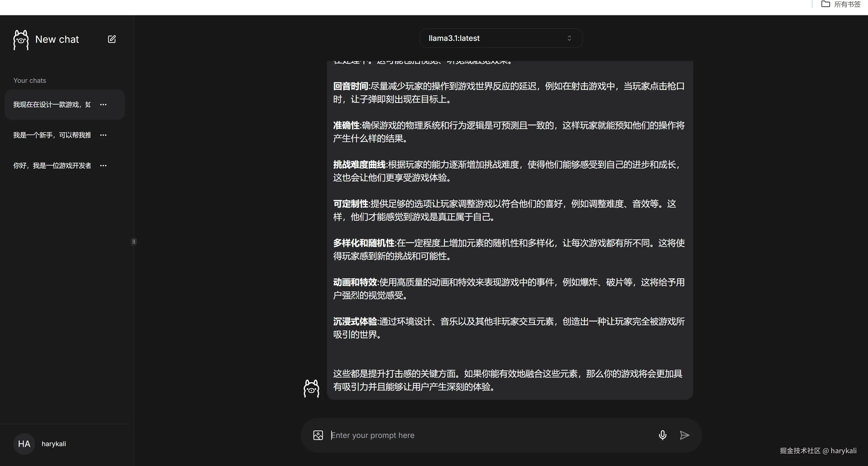Click the image upload icon in prompt bar
The image size is (868, 466).
(318, 435)
